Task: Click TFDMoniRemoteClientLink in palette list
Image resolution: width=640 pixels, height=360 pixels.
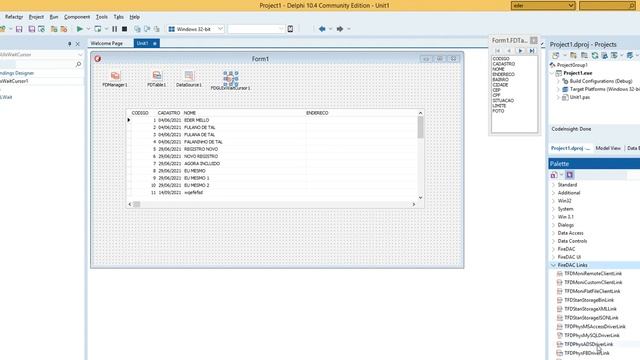Action: click(593, 273)
